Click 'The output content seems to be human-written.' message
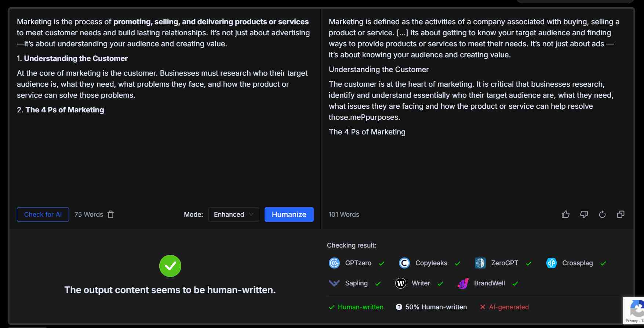Viewport: 644px width, 328px height. point(170,290)
